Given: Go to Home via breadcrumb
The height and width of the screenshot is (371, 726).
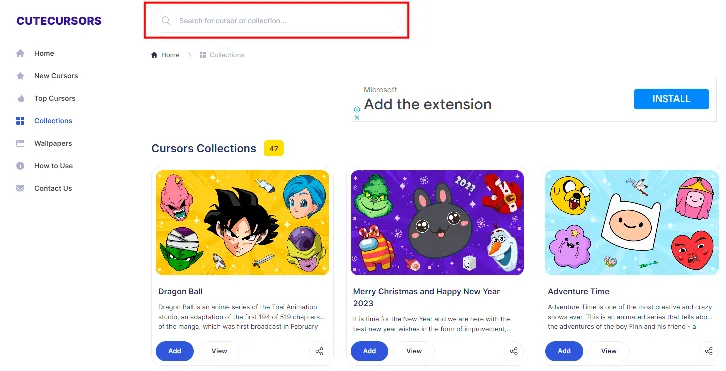Looking at the screenshot, I should [165, 55].
